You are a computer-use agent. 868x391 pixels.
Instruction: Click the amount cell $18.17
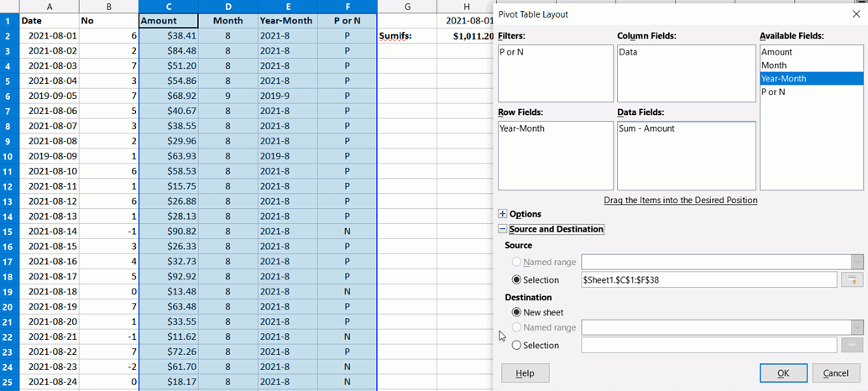click(x=168, y=382)
